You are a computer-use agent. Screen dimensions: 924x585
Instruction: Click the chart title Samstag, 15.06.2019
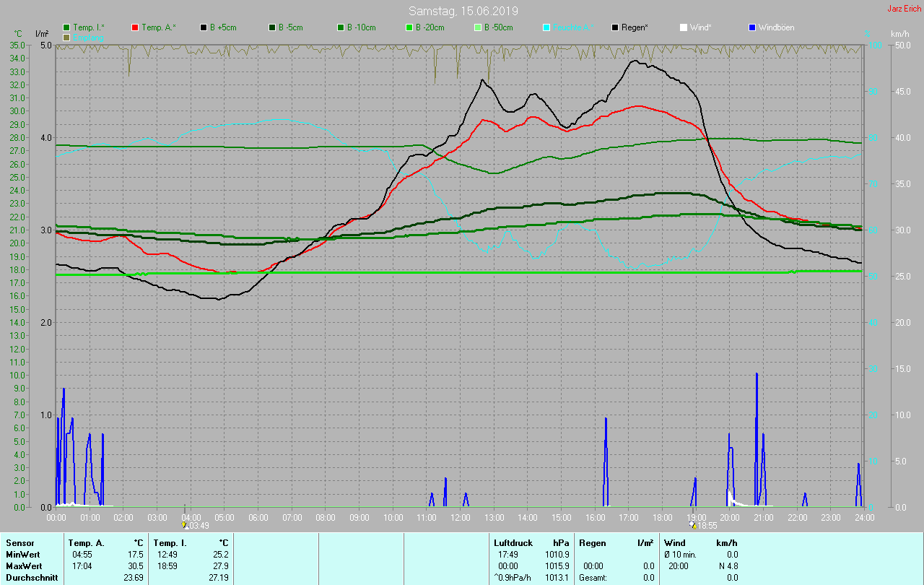coord(463,11)
